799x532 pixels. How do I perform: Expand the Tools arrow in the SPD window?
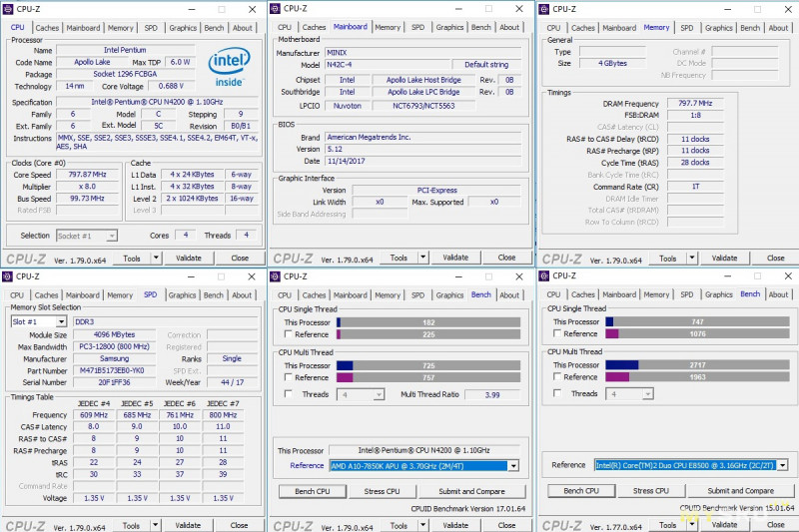click(156, 525)
